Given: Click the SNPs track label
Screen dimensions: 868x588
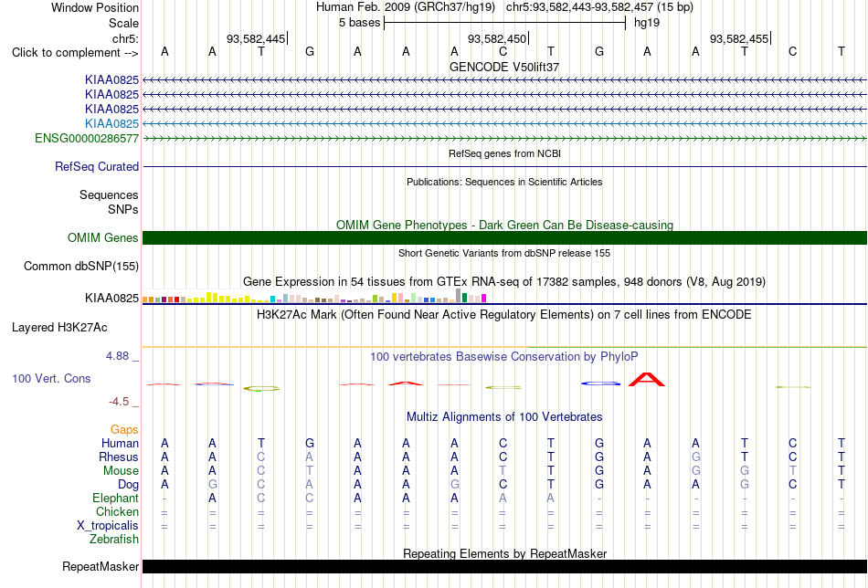Looking at the screenshot, I should (x=123, y=210).
